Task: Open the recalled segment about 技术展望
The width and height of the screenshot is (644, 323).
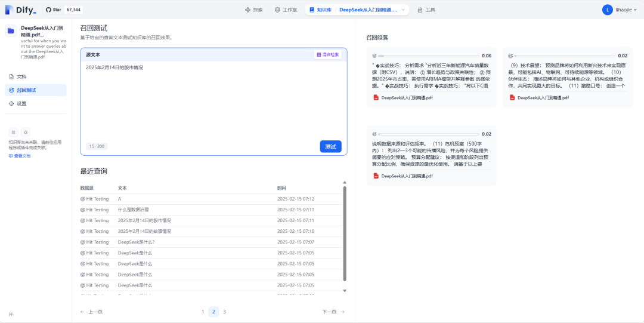Action: point(568,78)
